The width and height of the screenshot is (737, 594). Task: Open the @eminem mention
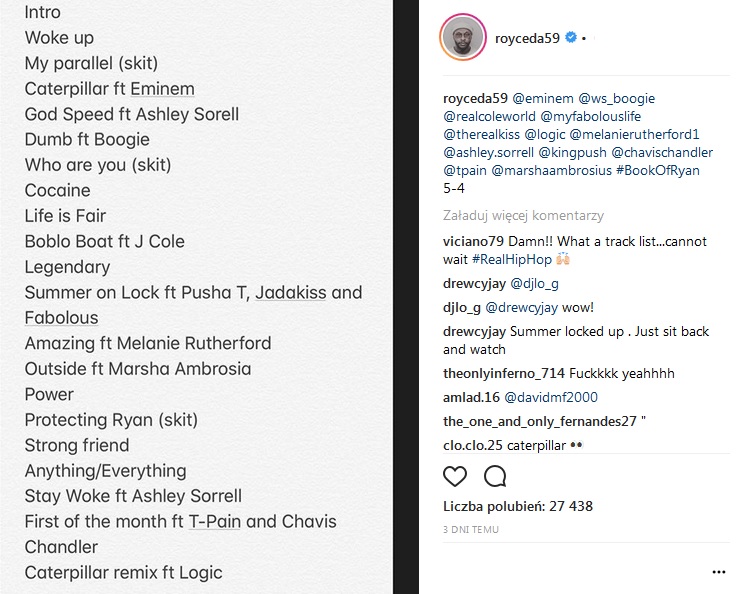tap(543, 99)
